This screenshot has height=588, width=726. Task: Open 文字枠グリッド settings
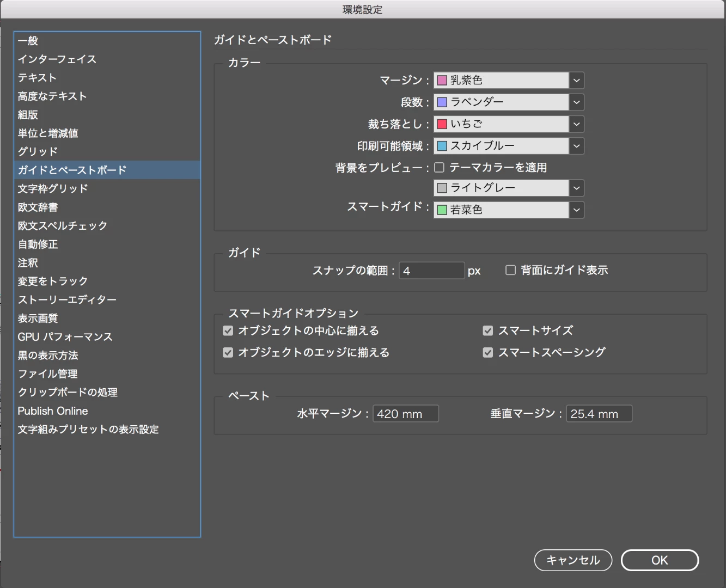coord(107,189)
